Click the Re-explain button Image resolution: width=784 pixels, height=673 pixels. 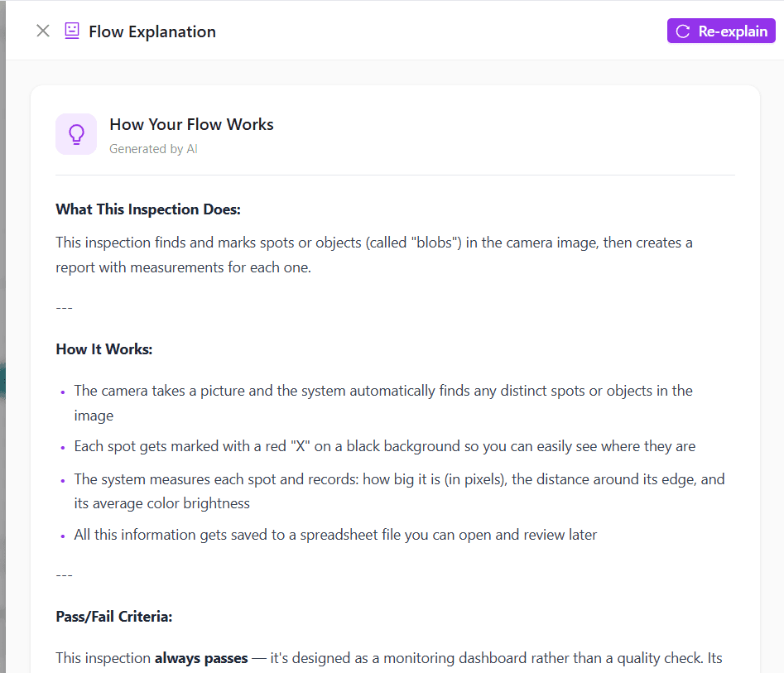click(721, 31)
